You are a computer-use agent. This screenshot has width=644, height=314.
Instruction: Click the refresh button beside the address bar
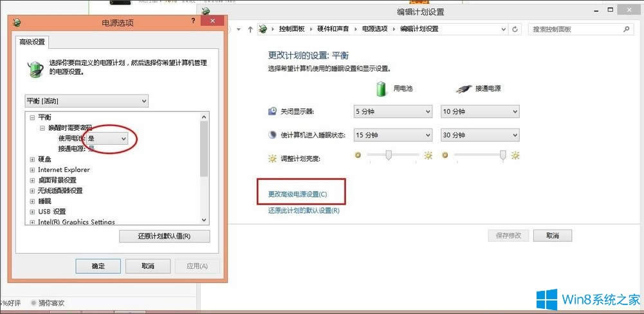(515, 30)
